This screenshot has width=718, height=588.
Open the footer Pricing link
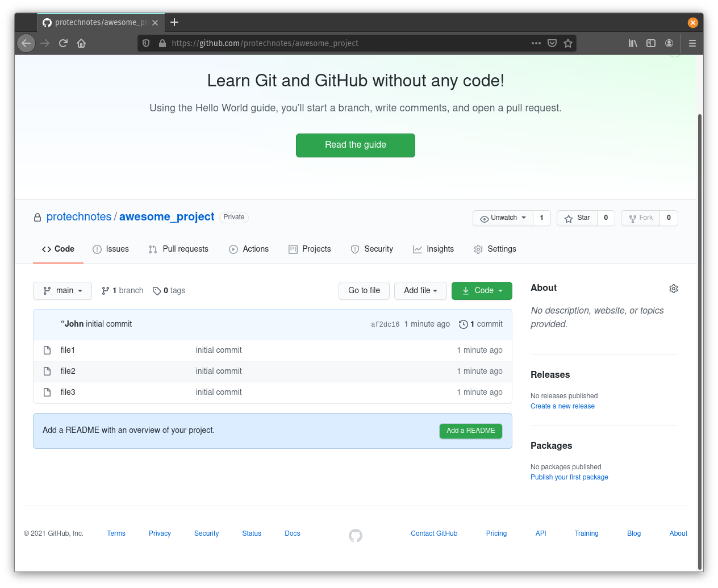click(496, 534)
